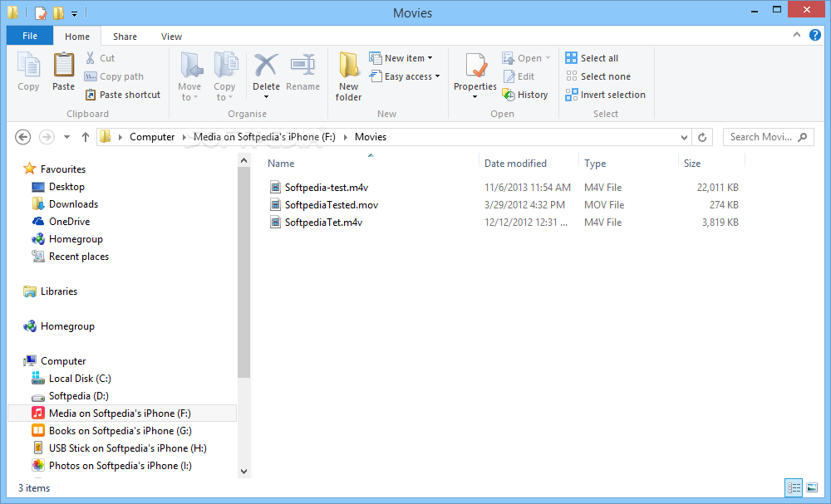Expand the address bar history dropdown
This screenshot has width=831, height=504.
click(x=684, y=137)
